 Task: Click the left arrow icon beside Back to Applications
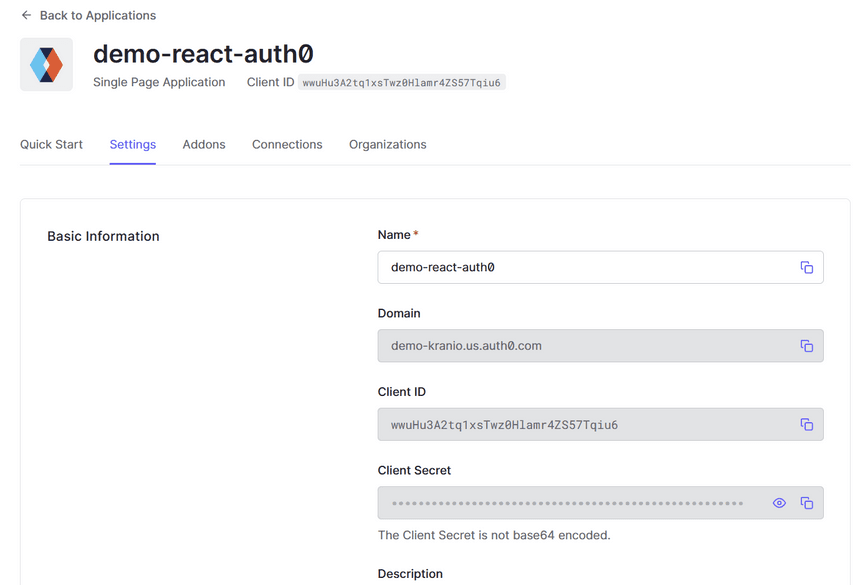click(26, 16)
